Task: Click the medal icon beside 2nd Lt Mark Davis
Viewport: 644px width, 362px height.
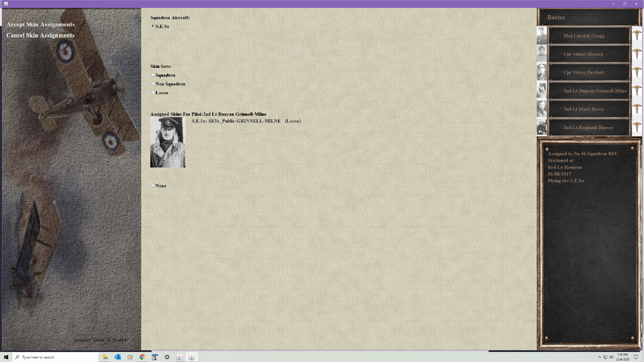Action: [x=636, y=109]
